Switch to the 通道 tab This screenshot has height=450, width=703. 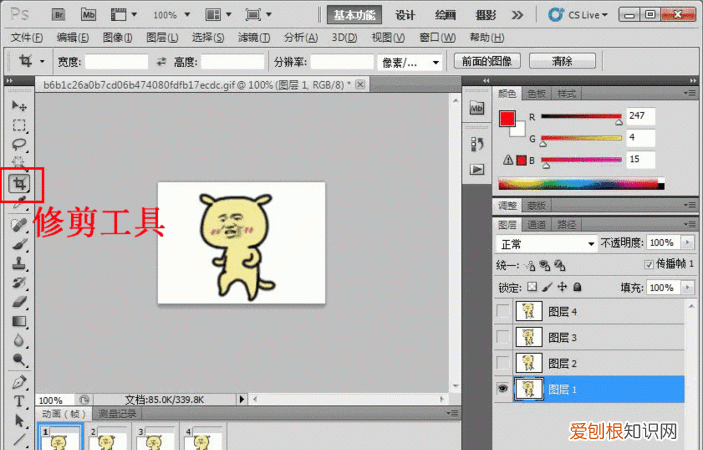538,225
